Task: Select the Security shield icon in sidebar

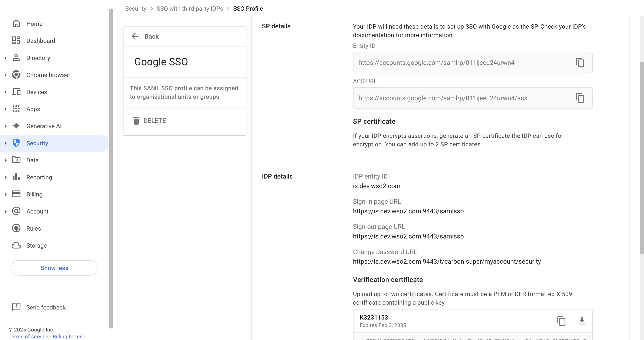Action: click(x=16, y=143)
